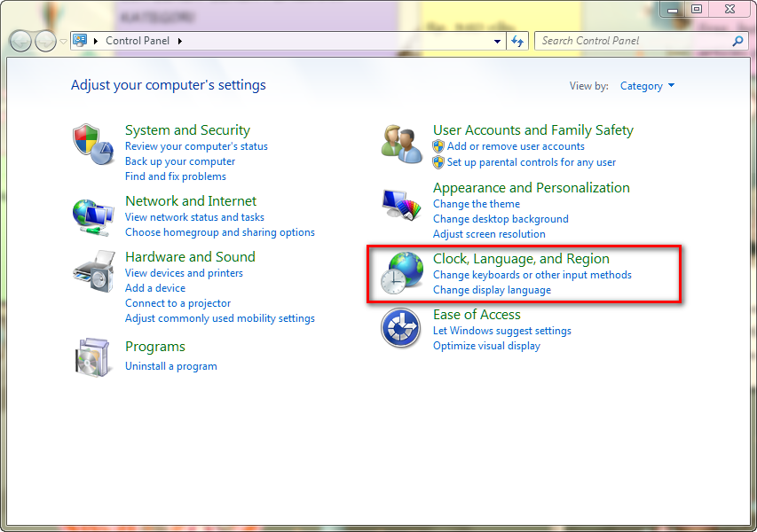
Task: Click View devices and printers
Action: coord(184,273)
